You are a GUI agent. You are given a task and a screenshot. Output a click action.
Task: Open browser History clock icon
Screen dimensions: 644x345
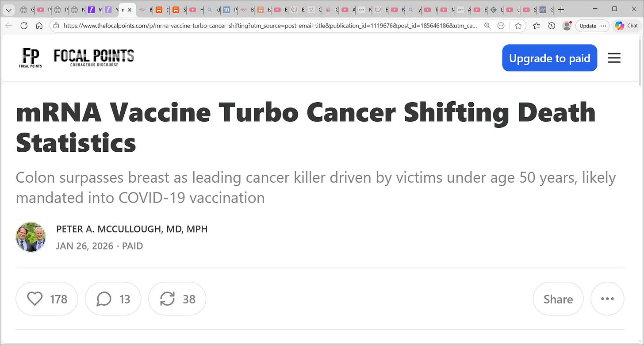[x=552, y=26]
